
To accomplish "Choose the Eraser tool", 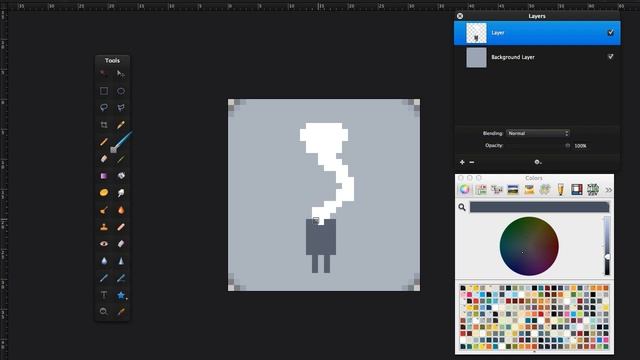I will click(104, 159).
